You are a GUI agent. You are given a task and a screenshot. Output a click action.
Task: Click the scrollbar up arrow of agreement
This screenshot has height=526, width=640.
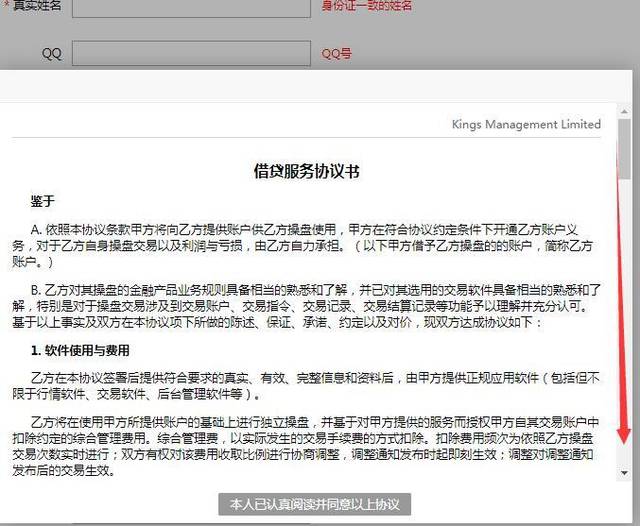pyautogui.click(x=624, y=111)
